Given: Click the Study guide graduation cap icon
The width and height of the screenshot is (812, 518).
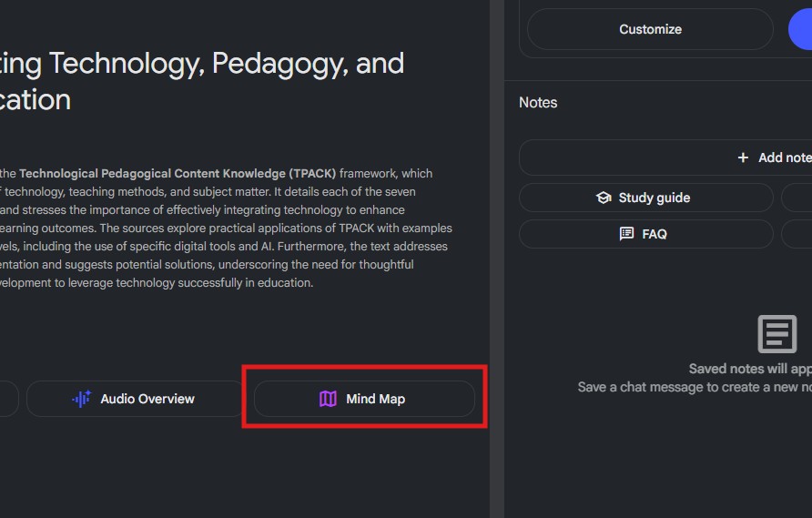Looking at the screenshot, I should click(604, 198).
